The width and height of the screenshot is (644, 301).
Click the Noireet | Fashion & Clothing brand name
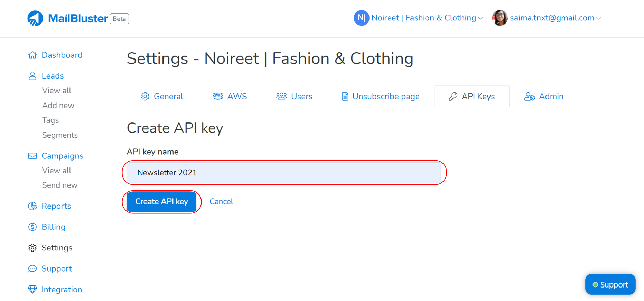pos(424,18)
